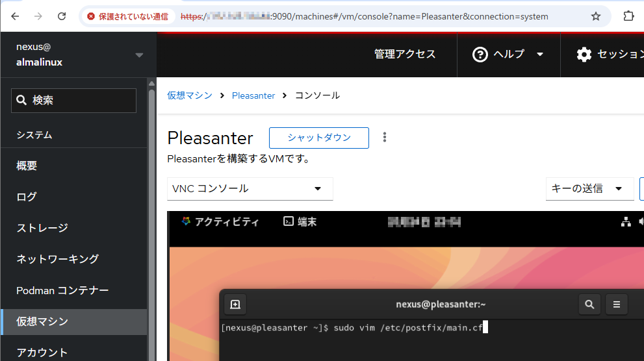Open the VNC コンソール console type dropdown
Viewport: 644px width, 361px height.
(250, 189)
